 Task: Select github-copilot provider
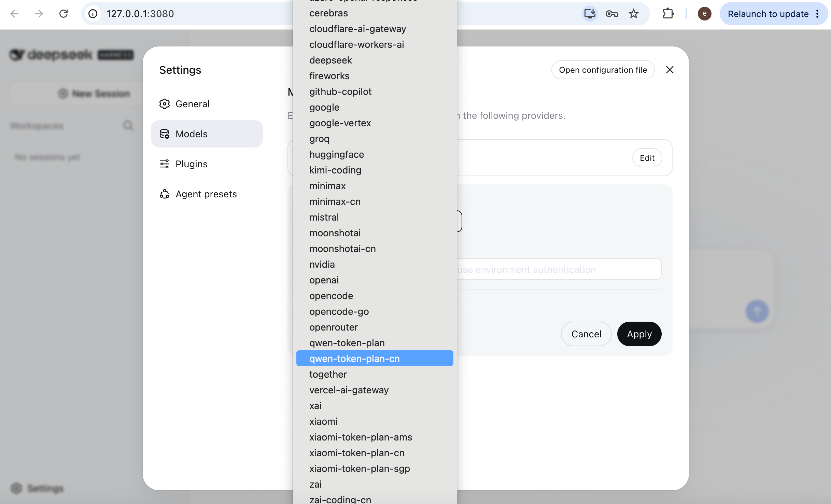(x=375, y=92)
